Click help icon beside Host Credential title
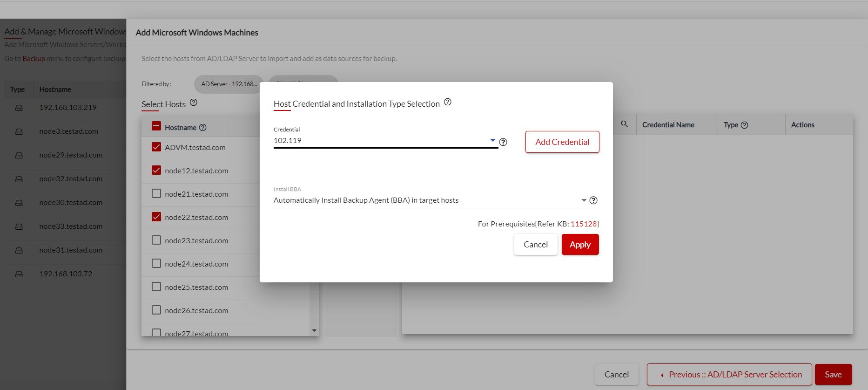The height and width of the screenshot is (390, 868). point(448,102)
